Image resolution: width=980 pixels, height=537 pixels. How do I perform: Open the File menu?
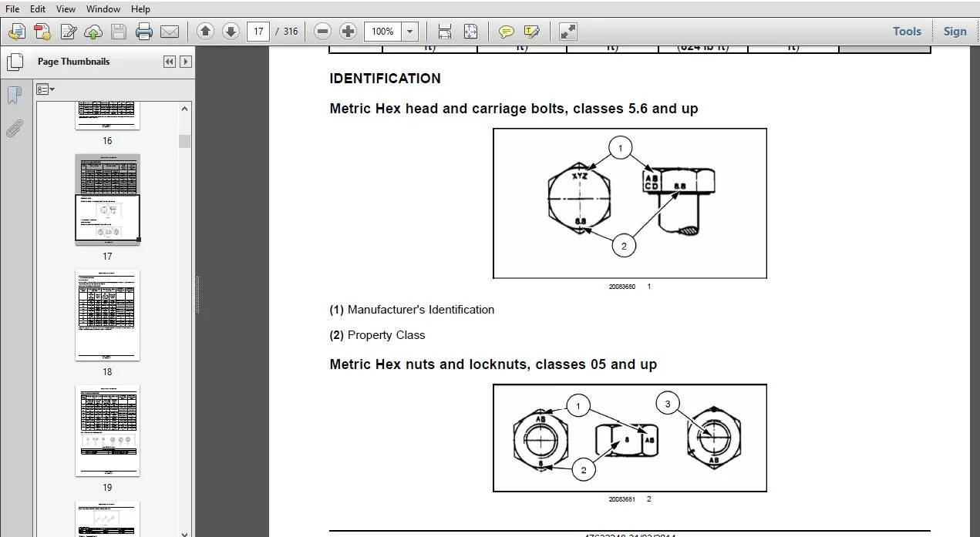pos(12,9)
